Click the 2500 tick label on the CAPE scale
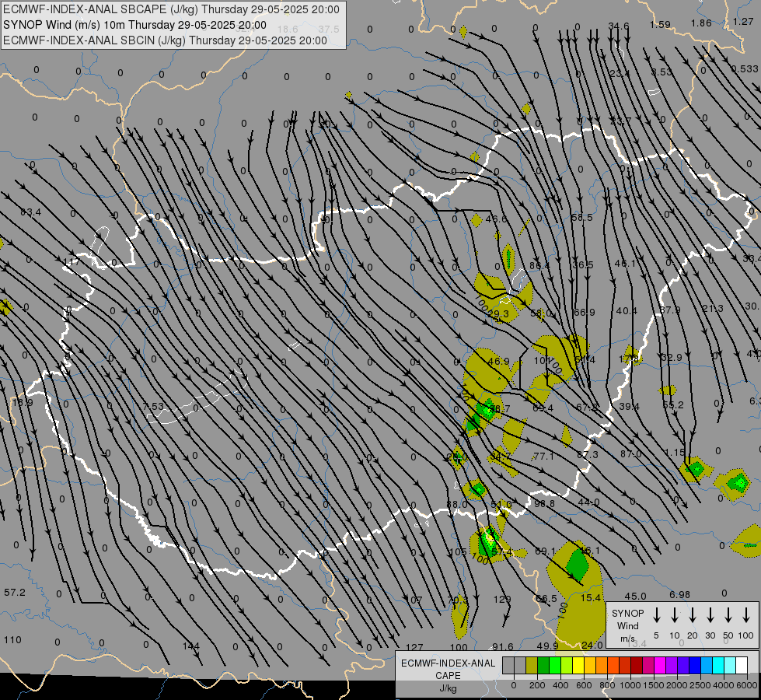The image size is (761, 700). (x=700, y=685)
